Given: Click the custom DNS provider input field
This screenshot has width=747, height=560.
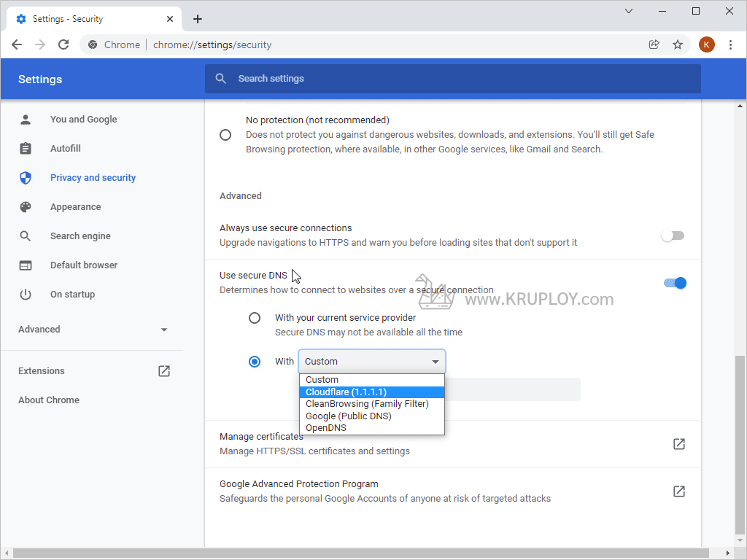Looking at the screenshot, I should coord(513,389).
